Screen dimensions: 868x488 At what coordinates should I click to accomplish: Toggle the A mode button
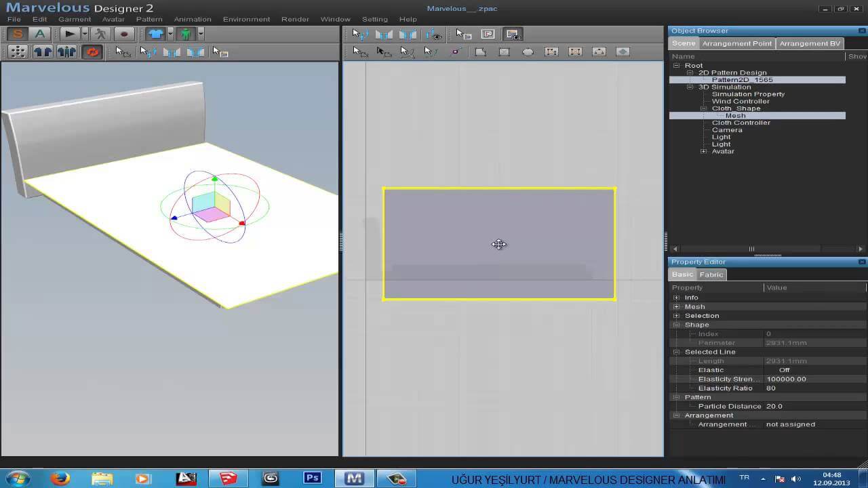pos(40,34)
